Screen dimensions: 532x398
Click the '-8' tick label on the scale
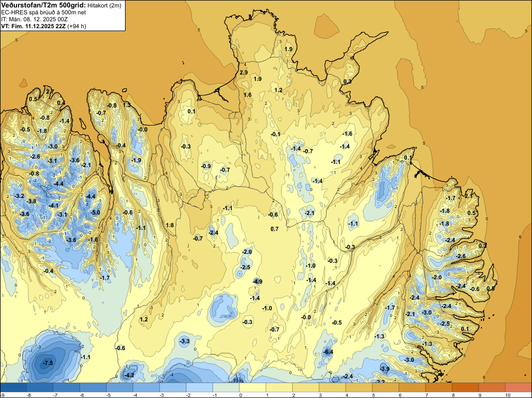29,395
